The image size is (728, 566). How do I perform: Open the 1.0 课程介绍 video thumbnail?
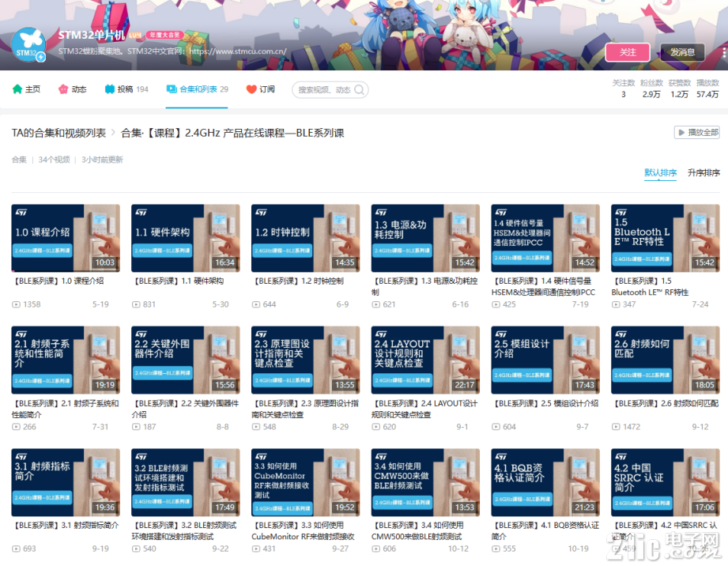pyautogui.click(x=66, y=238)
